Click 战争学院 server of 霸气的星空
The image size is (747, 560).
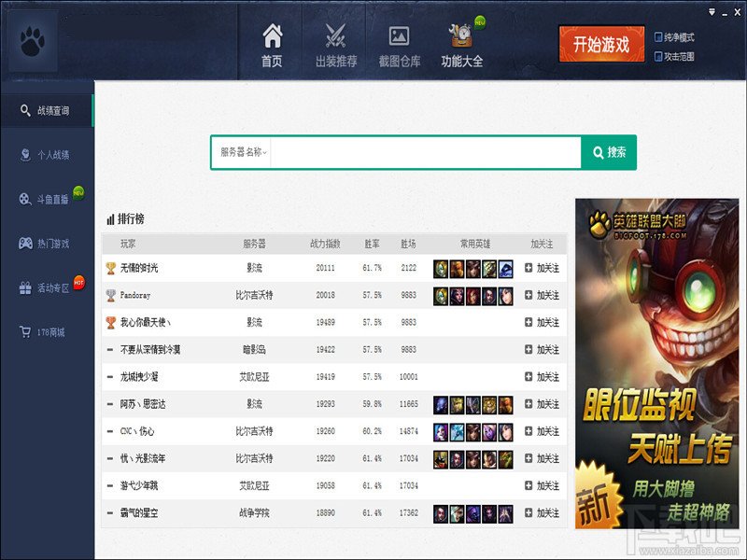coord(254,512)
